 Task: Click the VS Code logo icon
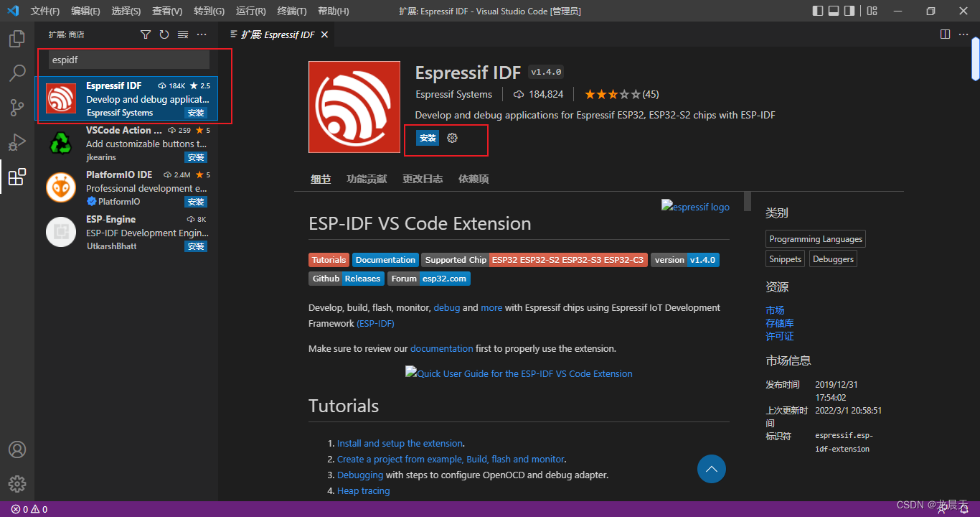(x=13, y=11)
